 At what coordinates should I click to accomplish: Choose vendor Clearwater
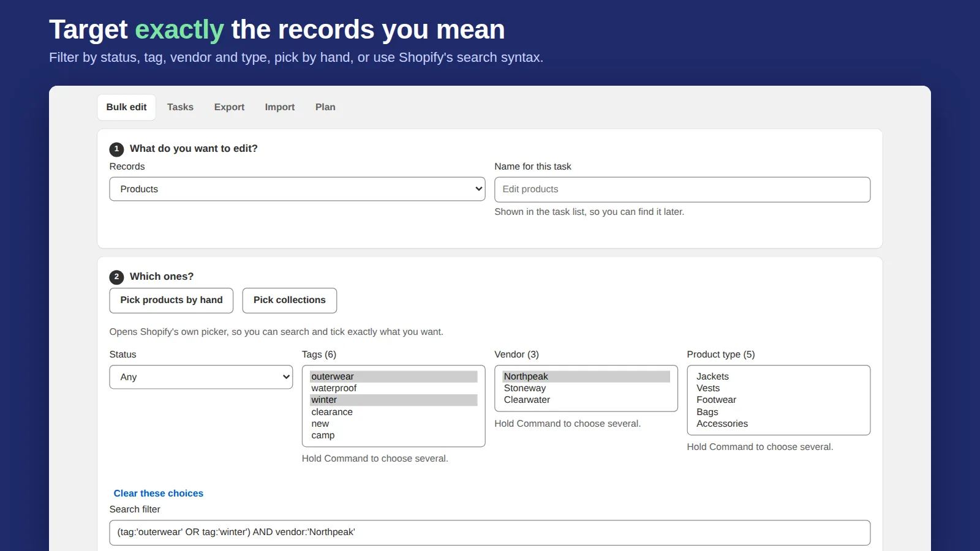point(586,400)
